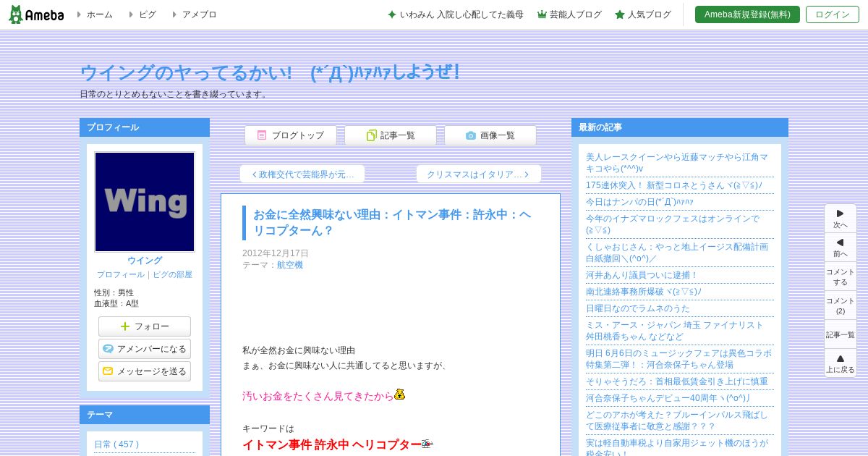
Task: Go to previous article 政権交代で芸能界が元…
Action: click(302, 174)
